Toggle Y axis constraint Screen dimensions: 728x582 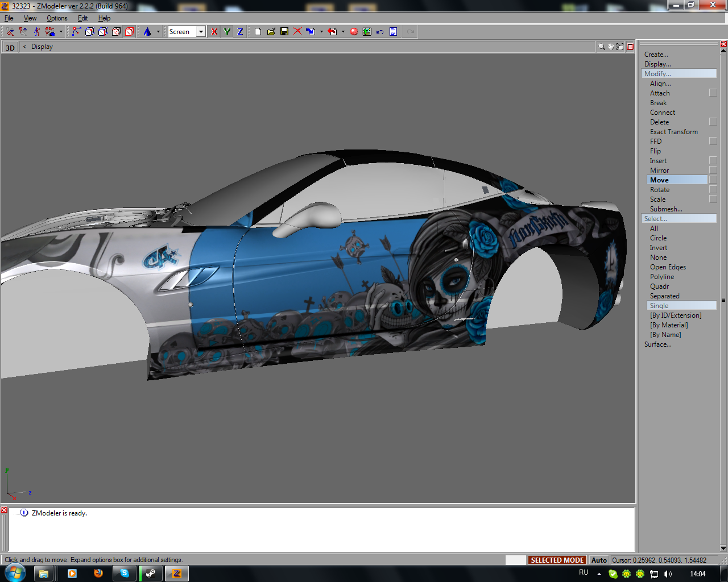227,32
